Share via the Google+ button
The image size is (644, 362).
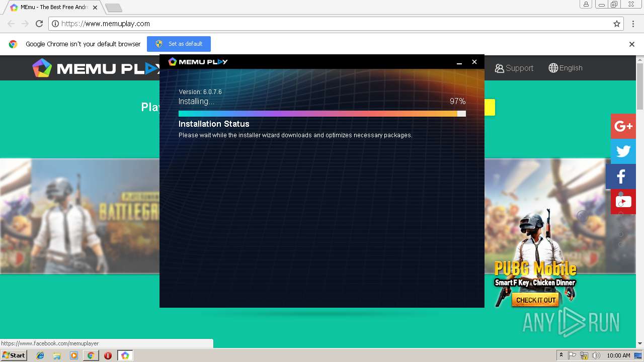point(623,126)
